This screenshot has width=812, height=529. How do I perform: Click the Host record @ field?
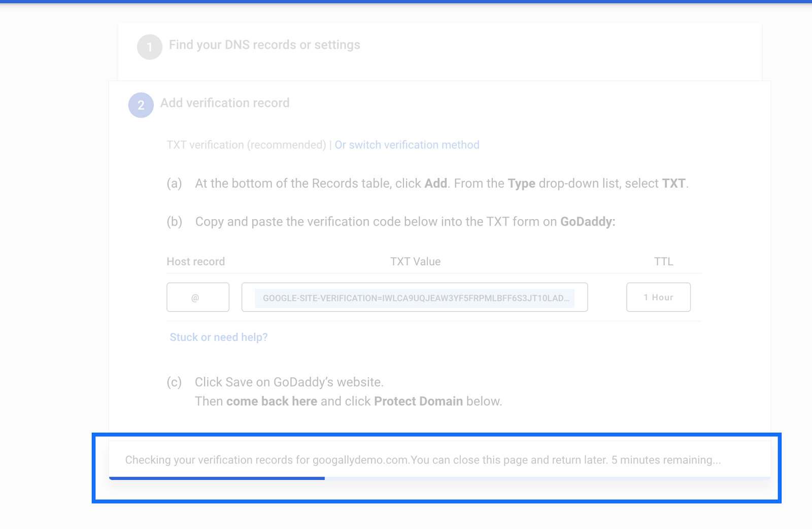pyautogui.click(x=197, y=297)
